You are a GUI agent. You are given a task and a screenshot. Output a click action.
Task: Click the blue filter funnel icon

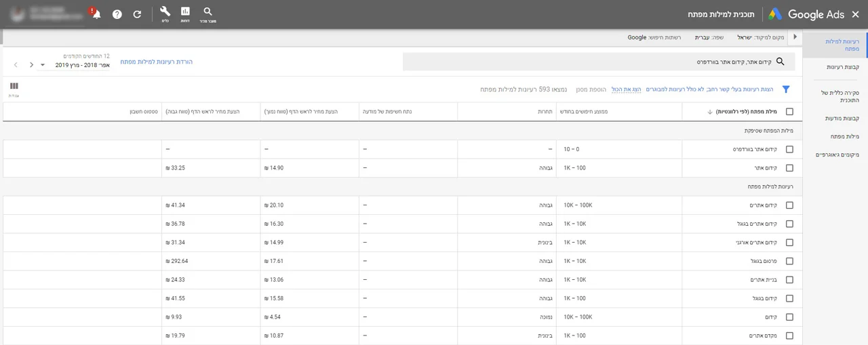(x=786, y=89)
